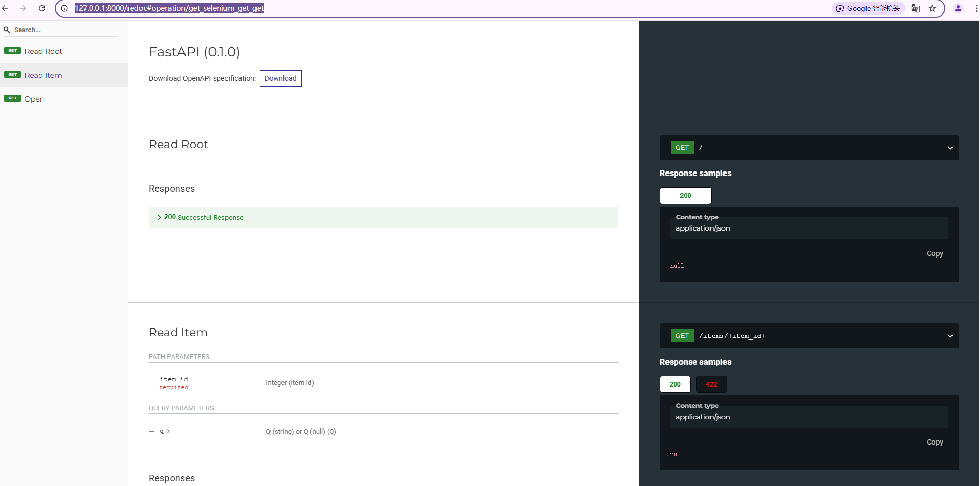The width and height of the screenshot is (980, 486).
Task: Click the 'required' label under item_id
Action: click(x=174, y=388)
